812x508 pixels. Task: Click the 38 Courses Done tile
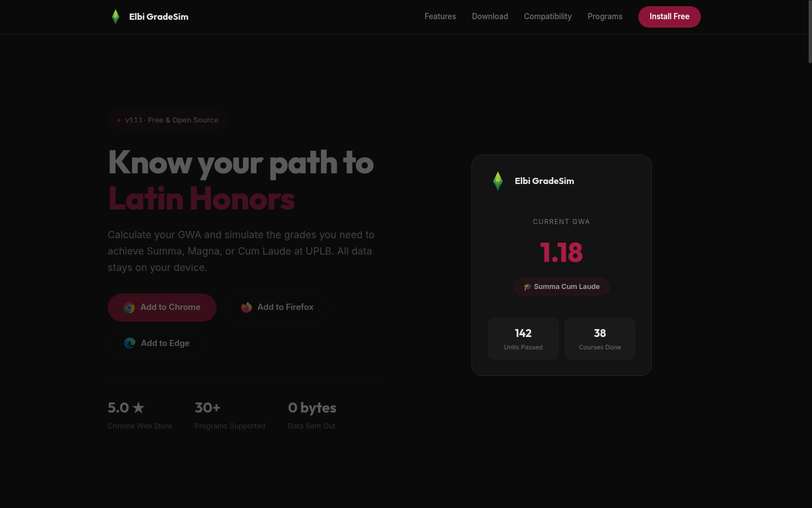coord(600,339)
